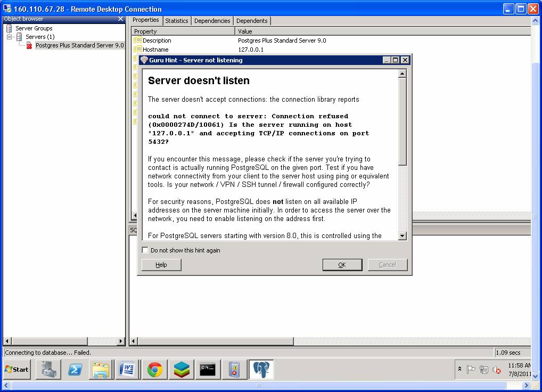This screenshot has width=542, height=392.
Task: Click Object browser horizontal scroll right arrow
Action: (120, 341)
